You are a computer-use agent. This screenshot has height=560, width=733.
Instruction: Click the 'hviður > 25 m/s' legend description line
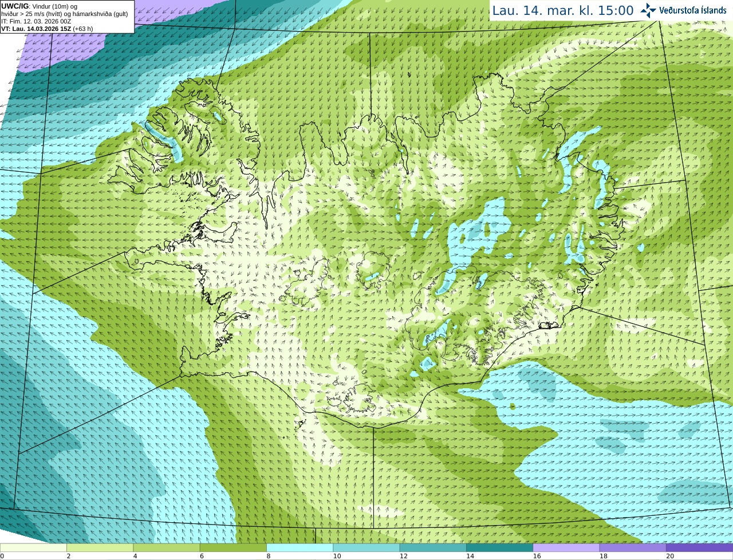65,14
